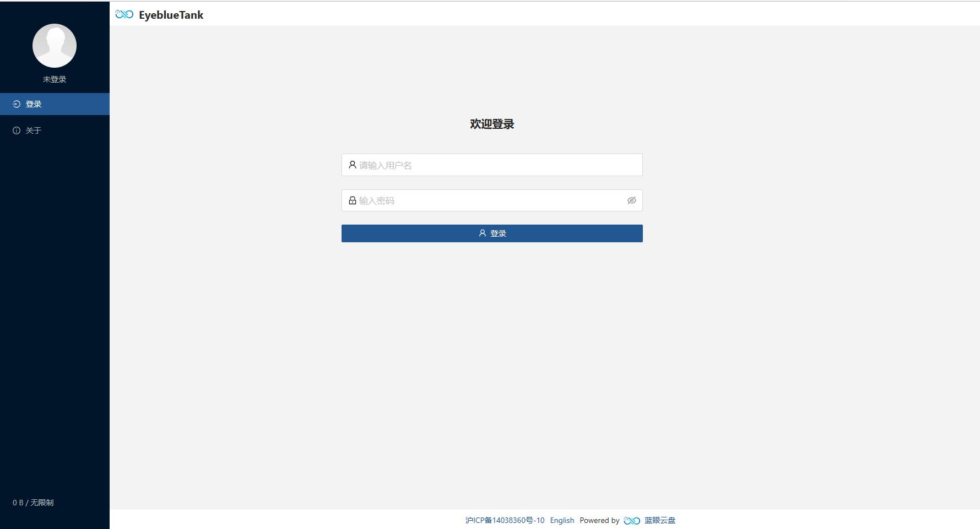Click the info icon next to 关于

pos(15,130)
